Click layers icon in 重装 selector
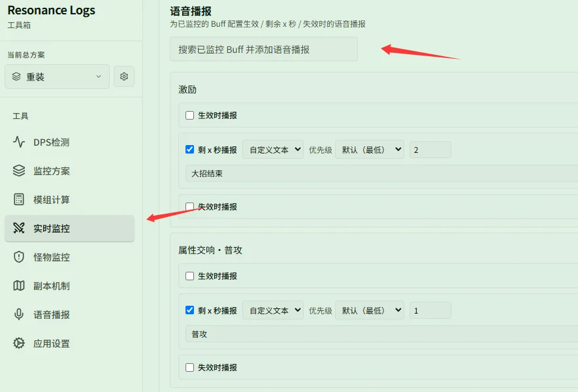The height and width of the screenshot is (392, 578). pyautogui.click(x=16, y=76)
